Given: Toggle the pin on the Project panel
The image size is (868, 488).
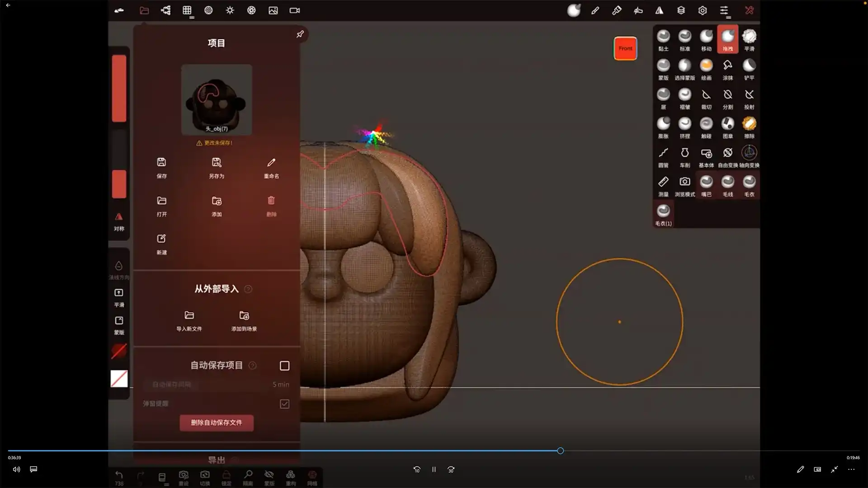Looking at the screenshot, I should (300, 33).
